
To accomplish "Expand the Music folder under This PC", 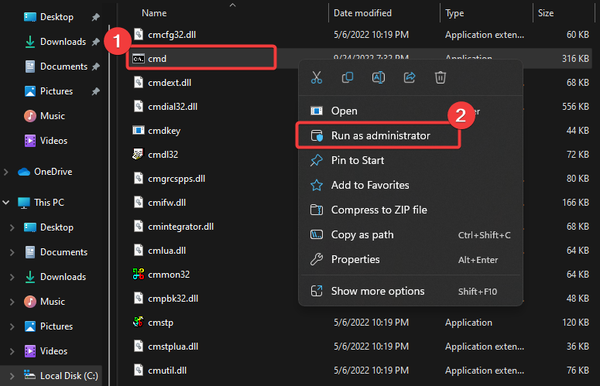I will click(x=12, y=302).
